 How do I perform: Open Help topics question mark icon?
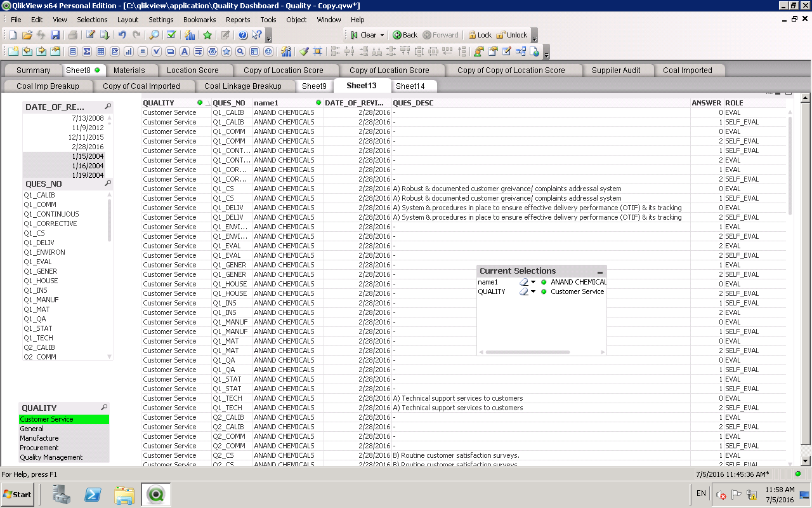click(243, 35)
